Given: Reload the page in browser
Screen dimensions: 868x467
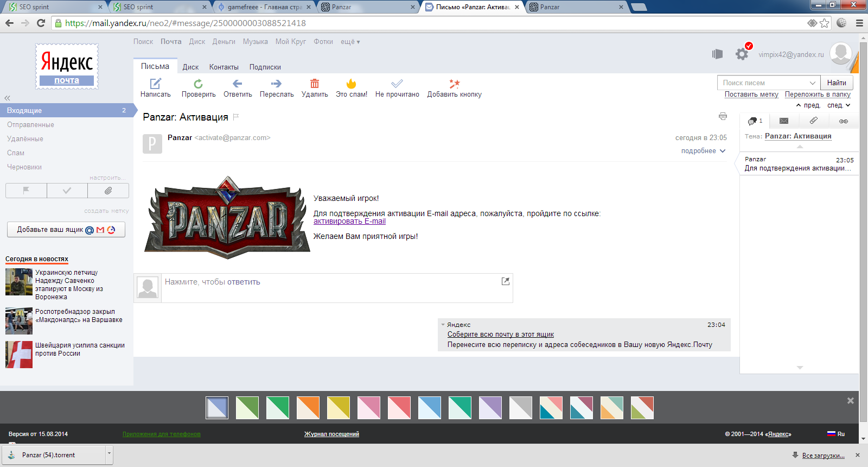Looking at the screenshot, I should pos(41,23).
